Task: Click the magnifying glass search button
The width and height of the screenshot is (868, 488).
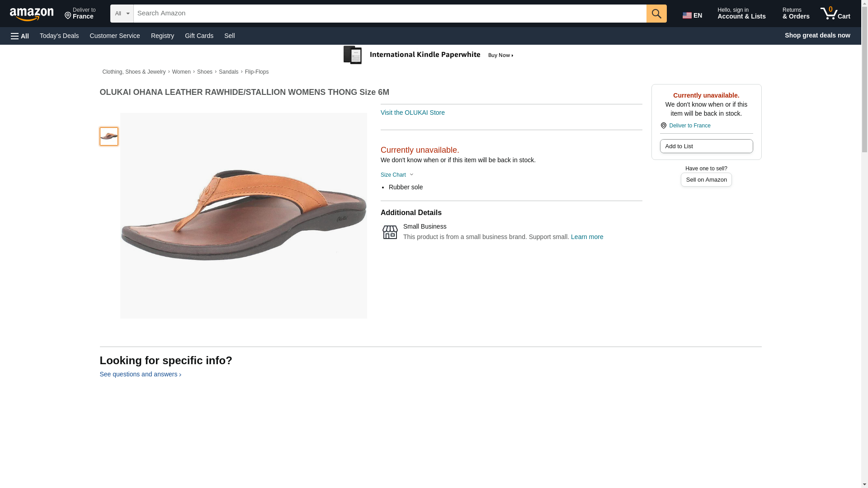Action: [x=656, y=14]
